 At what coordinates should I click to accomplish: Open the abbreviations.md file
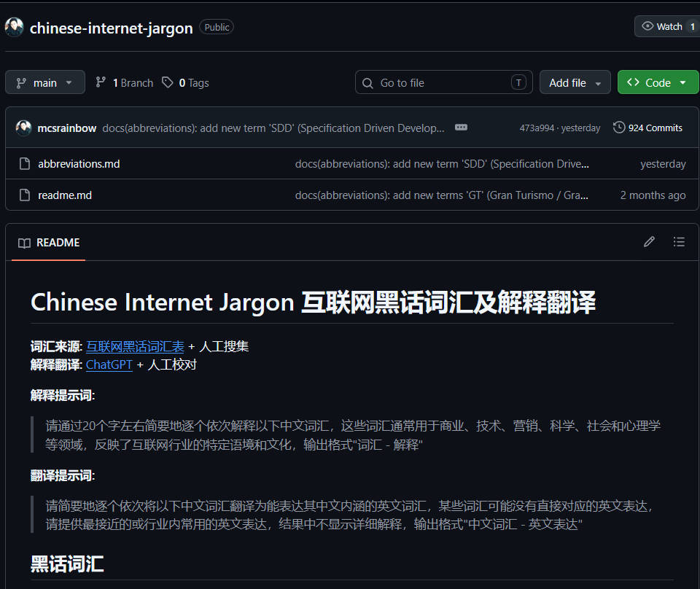point(79,164)
